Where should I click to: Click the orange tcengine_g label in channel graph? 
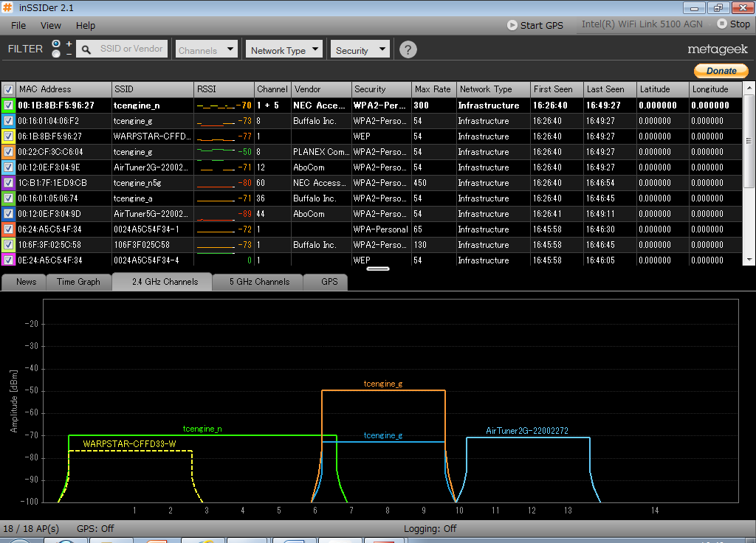point(383,384)
